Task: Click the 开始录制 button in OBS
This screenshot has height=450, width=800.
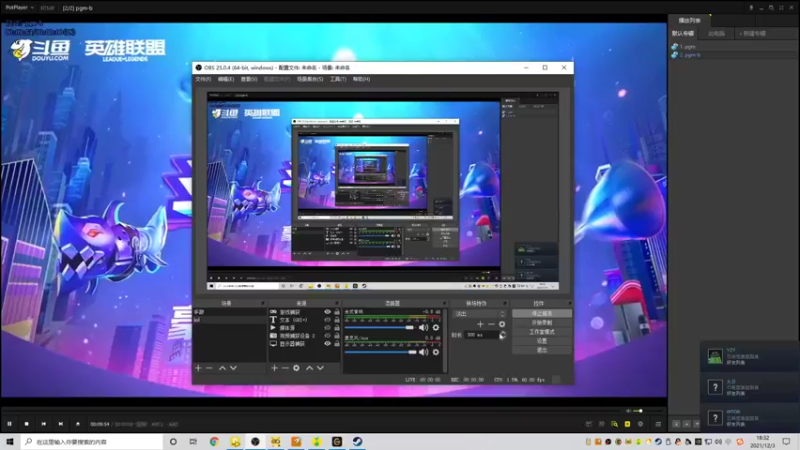Action: click(x=542, y=322)
